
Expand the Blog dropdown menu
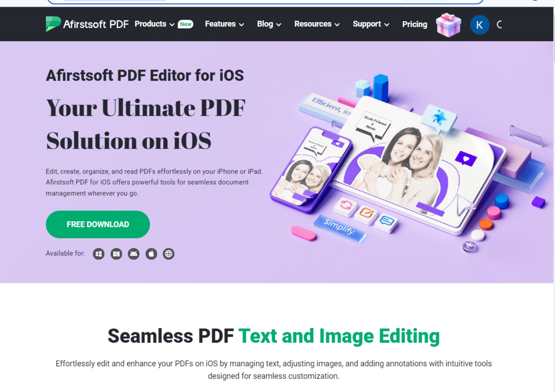point(269,24)
